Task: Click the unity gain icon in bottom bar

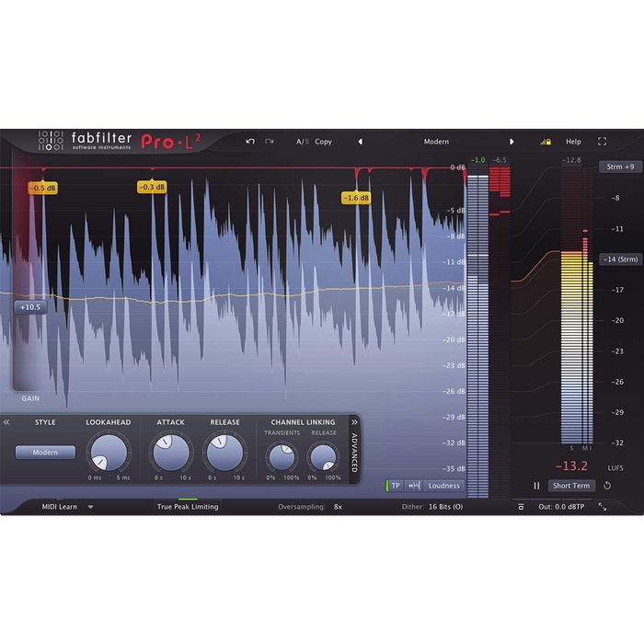Action: tap(522, 507)
